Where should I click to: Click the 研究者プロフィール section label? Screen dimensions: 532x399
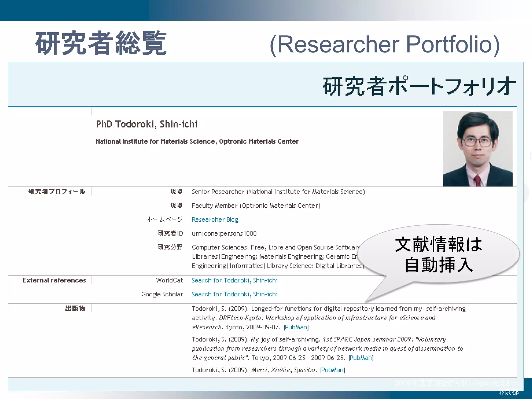[x=57, y=192]
